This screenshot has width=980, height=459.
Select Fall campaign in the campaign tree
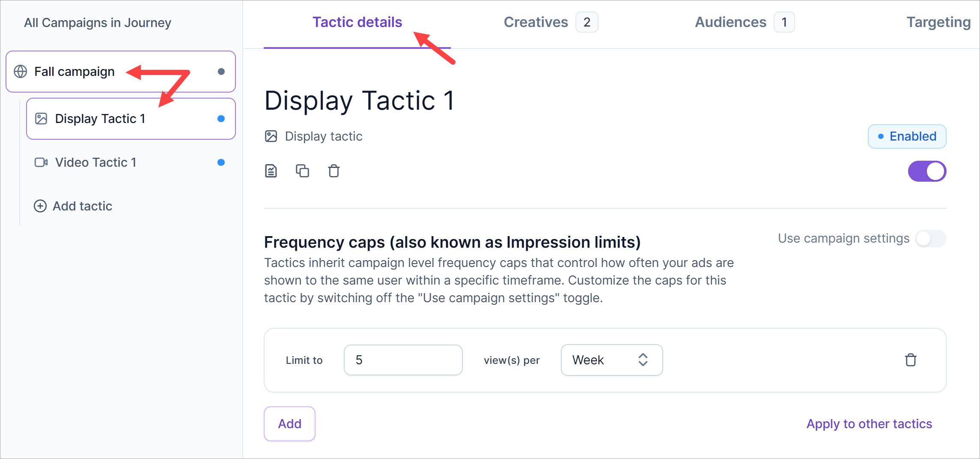pos(74,72)
